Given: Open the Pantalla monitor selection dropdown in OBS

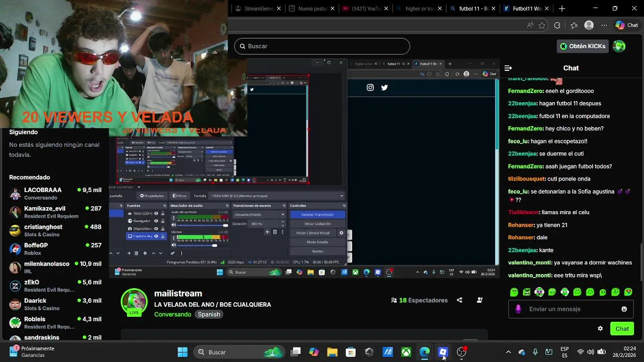Looking at the screenshot, I should [x=277, y=196].
